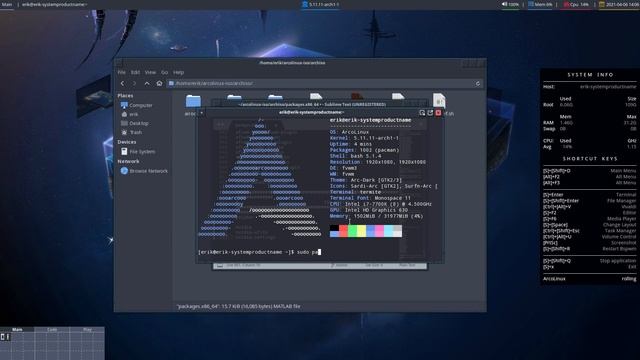The image size is (640, 360).
Task: Click the Kernel line in neofetch output
Action: (364, 138)
